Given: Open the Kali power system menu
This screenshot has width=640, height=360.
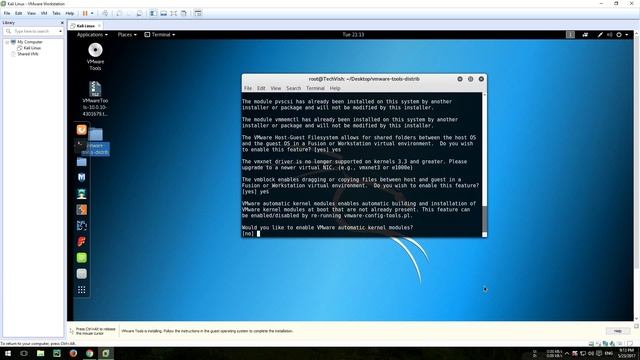Looking at the screenshot, I should [622, 35].
